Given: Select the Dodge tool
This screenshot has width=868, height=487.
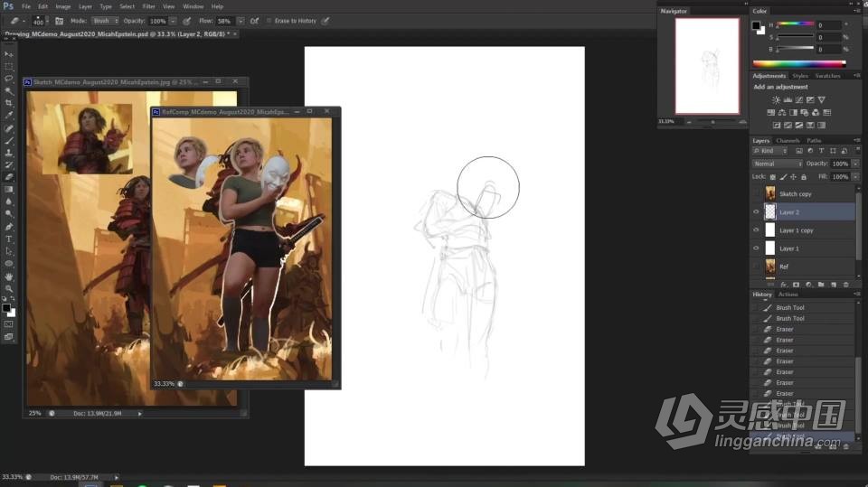Looking at the screenshot, I should tap(9, 213).
